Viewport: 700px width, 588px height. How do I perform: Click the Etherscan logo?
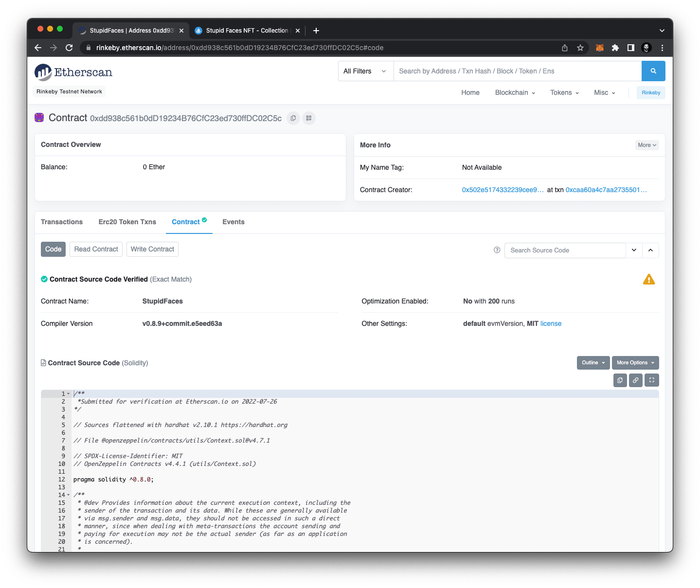[73, 72]
